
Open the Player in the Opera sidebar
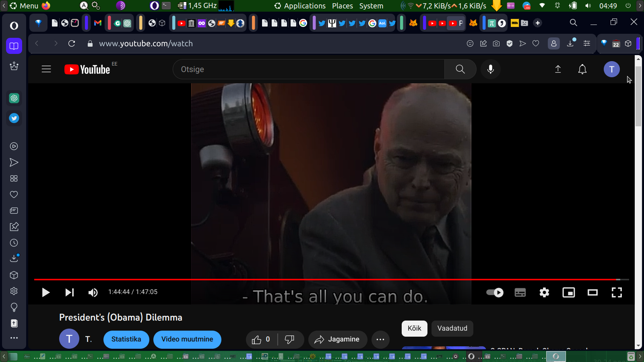pyautogui.click(x=14, y=146)
